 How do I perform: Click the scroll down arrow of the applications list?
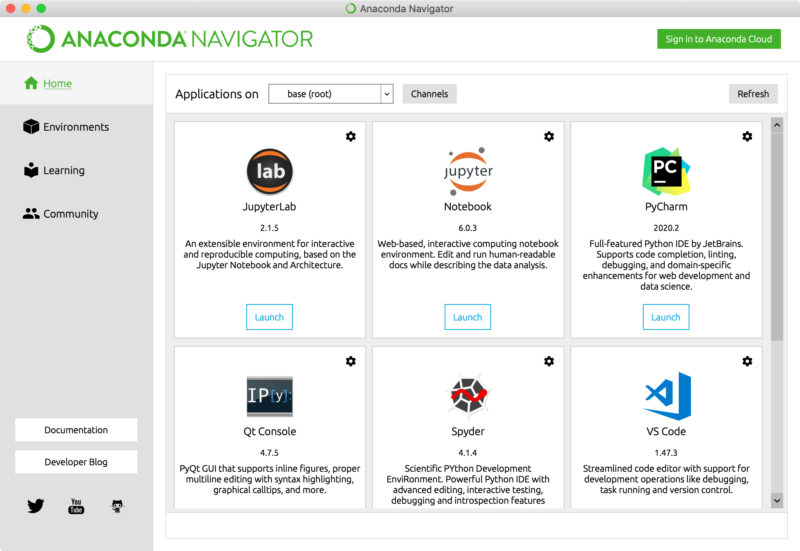pos(776,499)
